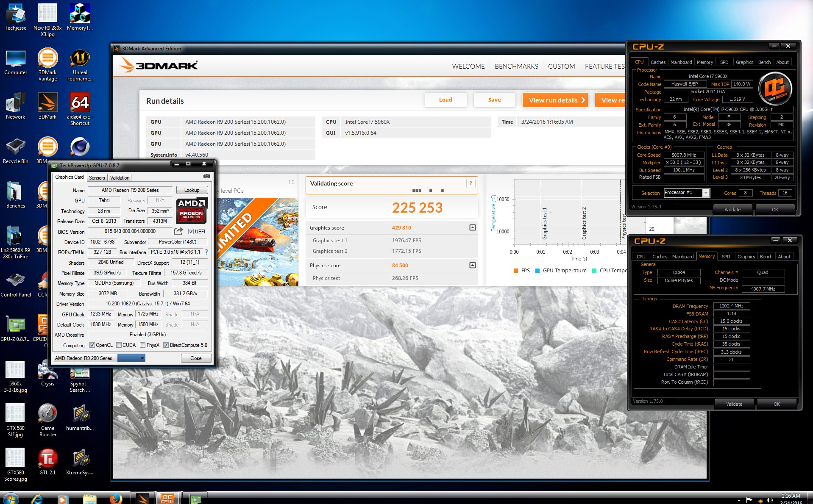Launch Internet Explorer from the taskbar
The image size is (813, 504).
click(37, 499)
